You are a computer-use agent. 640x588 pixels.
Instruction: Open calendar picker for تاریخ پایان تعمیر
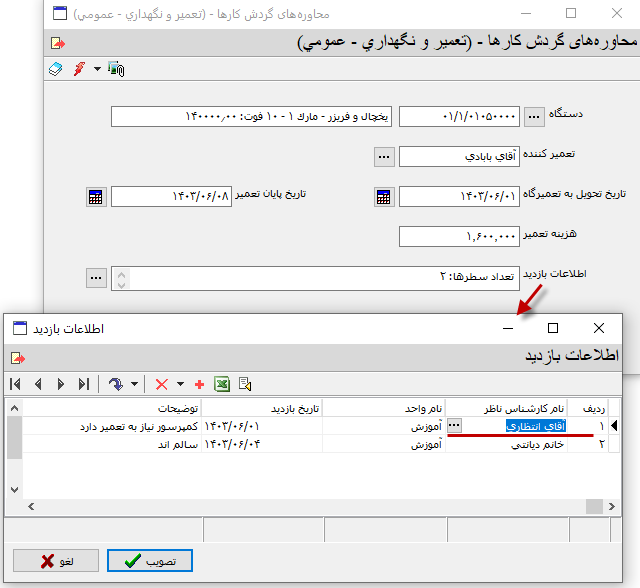click(x=95, y=197)
